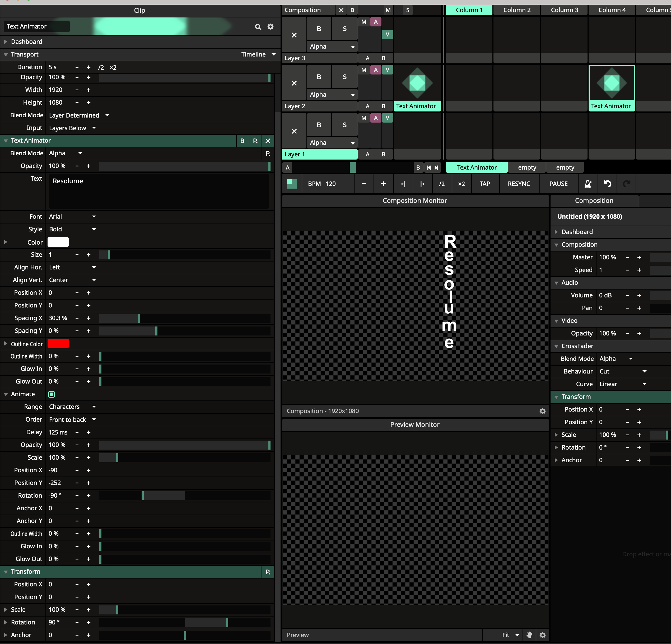
Task: Click the RESYNC button
Action: pos(519,184)
